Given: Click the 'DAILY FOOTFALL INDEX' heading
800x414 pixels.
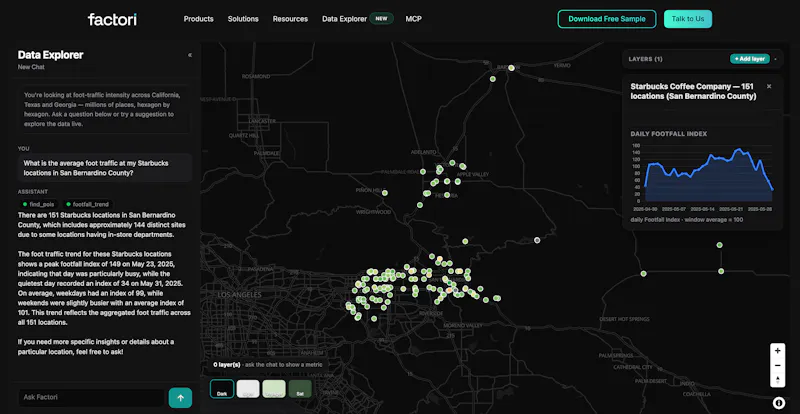Looking at the screenshot, I should (x=669, y=134).
